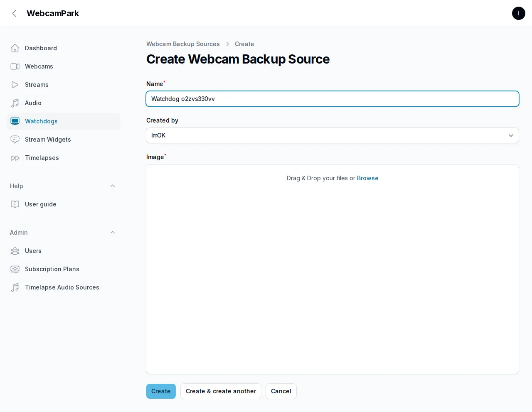
Task: Click the Timelapse Audio Sources music icon
Action: tap(15, 287)
